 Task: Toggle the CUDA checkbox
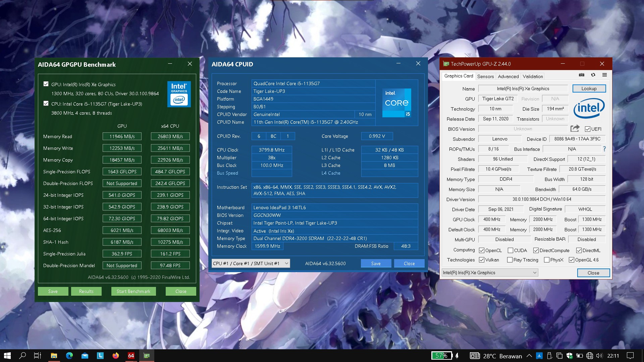[x=511, y=250]
